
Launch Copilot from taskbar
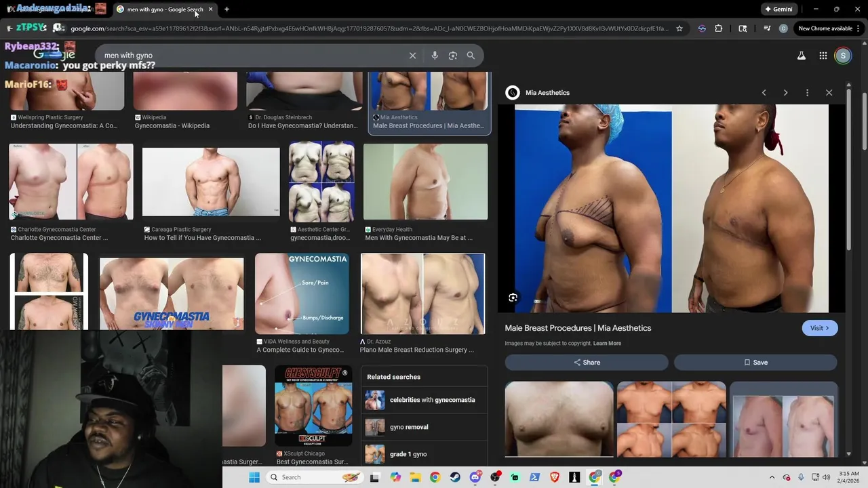click(x=395, y=477)
